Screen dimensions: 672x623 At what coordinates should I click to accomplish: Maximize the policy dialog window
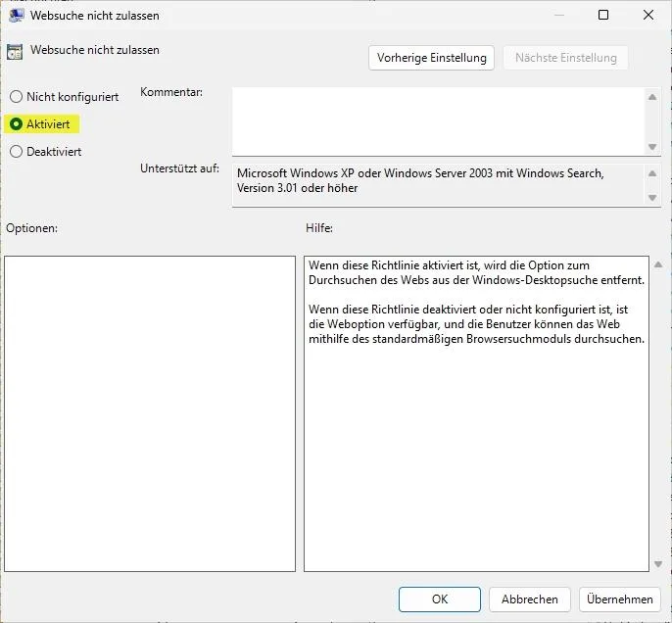[603, 15]
